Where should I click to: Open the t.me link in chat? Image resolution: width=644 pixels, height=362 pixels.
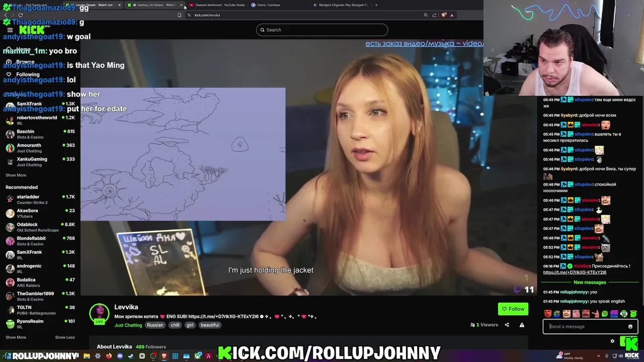pyautogui.click(x=575, y=273)
